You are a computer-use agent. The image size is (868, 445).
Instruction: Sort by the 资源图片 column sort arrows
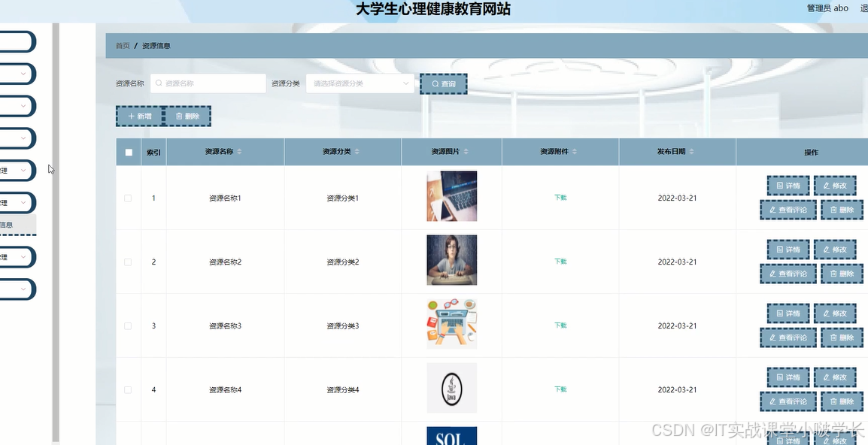(466, 152)
